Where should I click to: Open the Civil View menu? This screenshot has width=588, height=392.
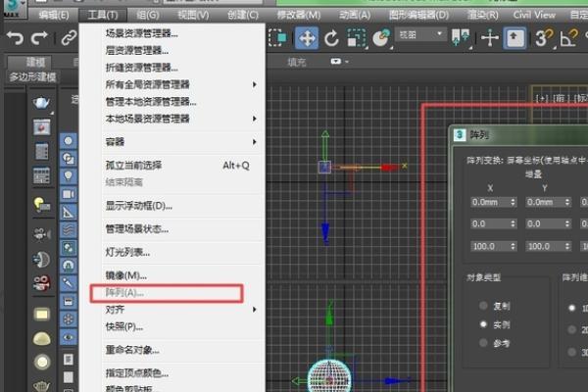pyautogui.click(x=534, y=15)
